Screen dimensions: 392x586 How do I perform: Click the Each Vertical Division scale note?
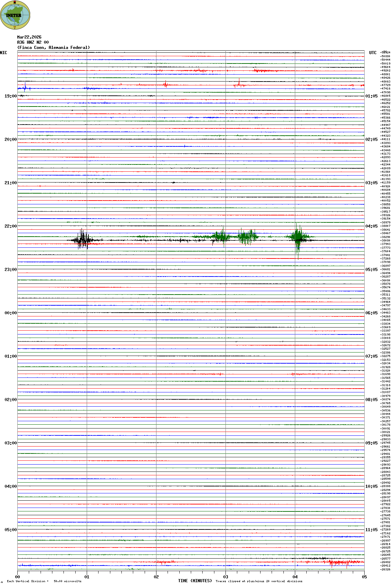click(x=44, y=581)
